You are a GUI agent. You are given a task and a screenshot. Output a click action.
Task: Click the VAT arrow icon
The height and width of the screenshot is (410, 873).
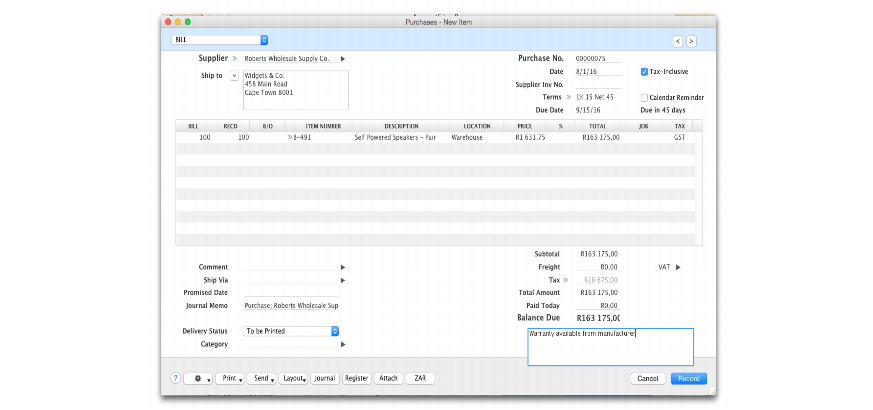(677, 267)
